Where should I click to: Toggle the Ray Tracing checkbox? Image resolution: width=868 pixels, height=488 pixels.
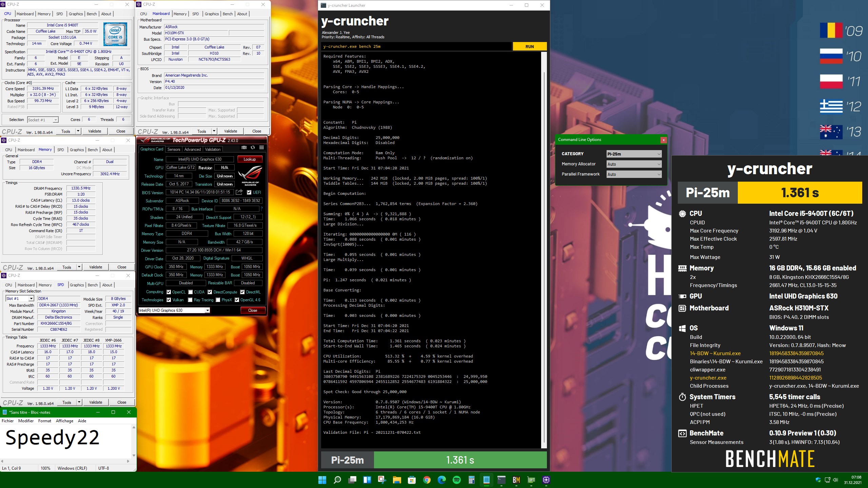[x=190, y=300]
